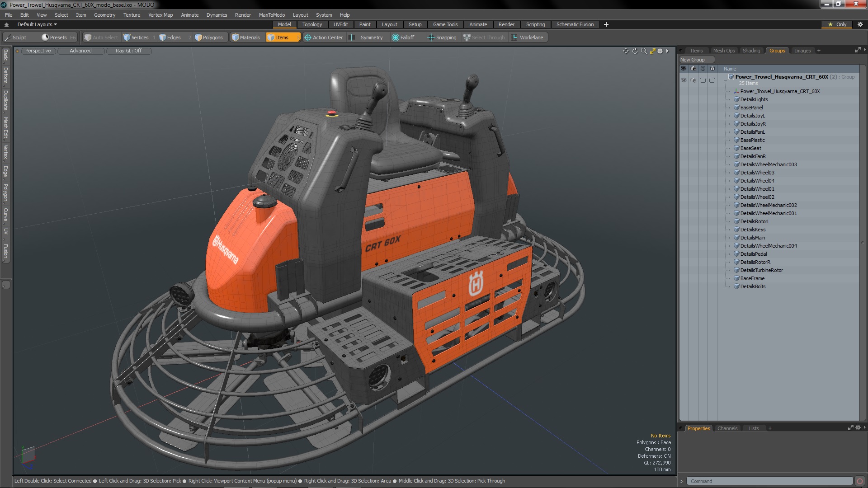Open viewport settings gear icon
Image resolution: width=868 pixels, height=488 pixels.
(x=660, y=51)
